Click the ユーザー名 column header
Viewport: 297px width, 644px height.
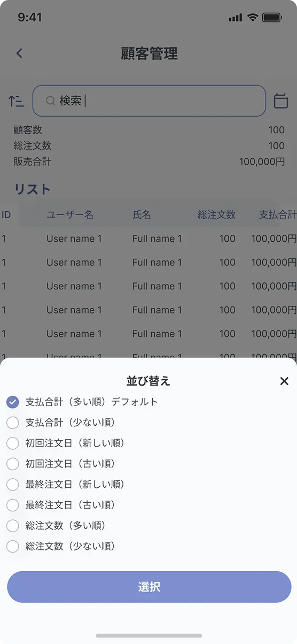(70, 214)
